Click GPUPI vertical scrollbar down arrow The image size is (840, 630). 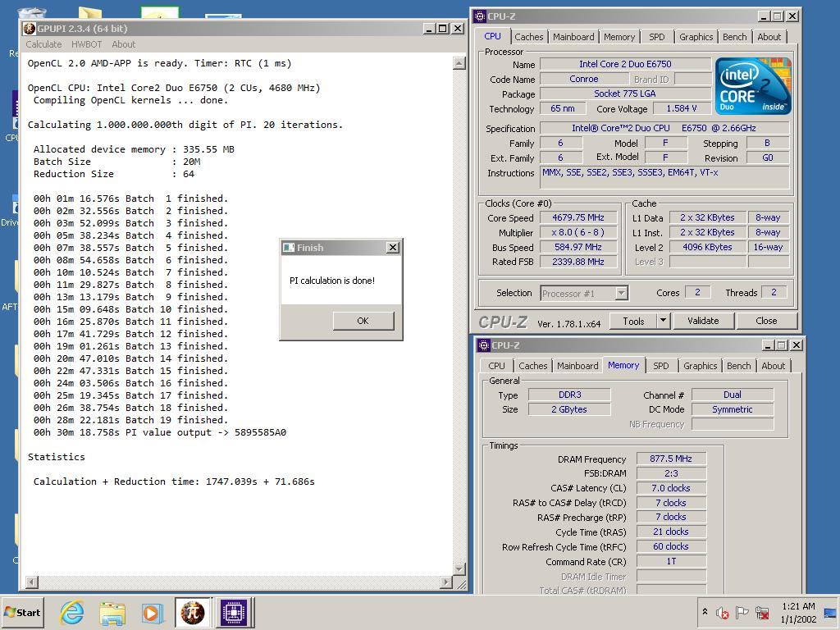pos(459,569)
